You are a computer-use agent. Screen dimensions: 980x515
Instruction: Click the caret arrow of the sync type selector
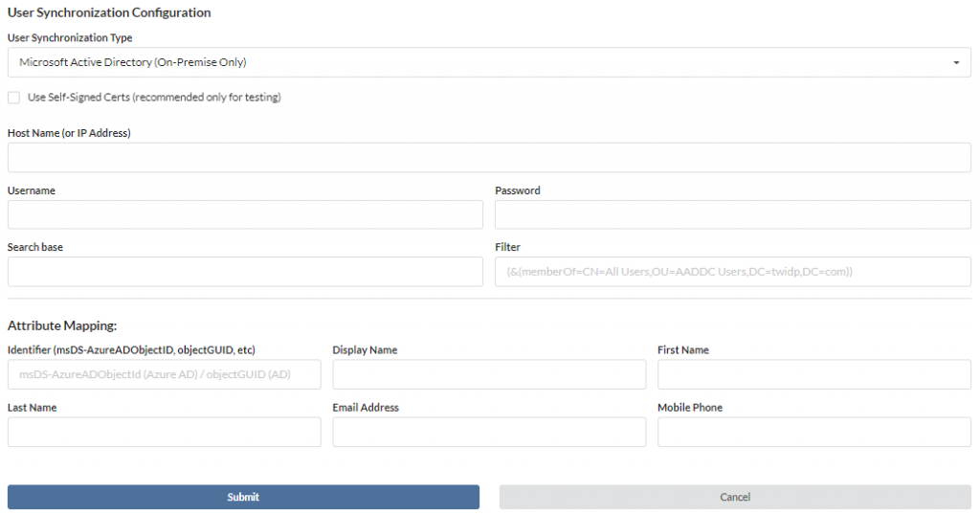[x=956, y=62]
